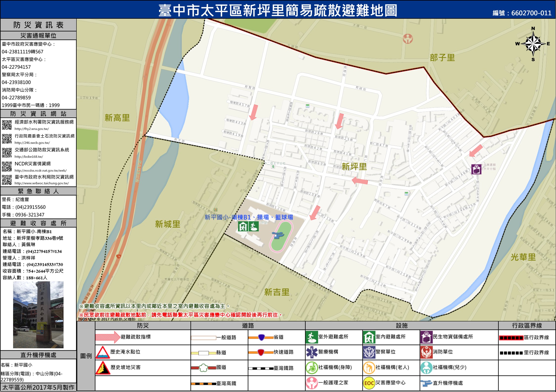This screenshot has height=392, width=556.
Task: Open the http://246.swcb.gov.tw/ link
Action: pos(32,143)
